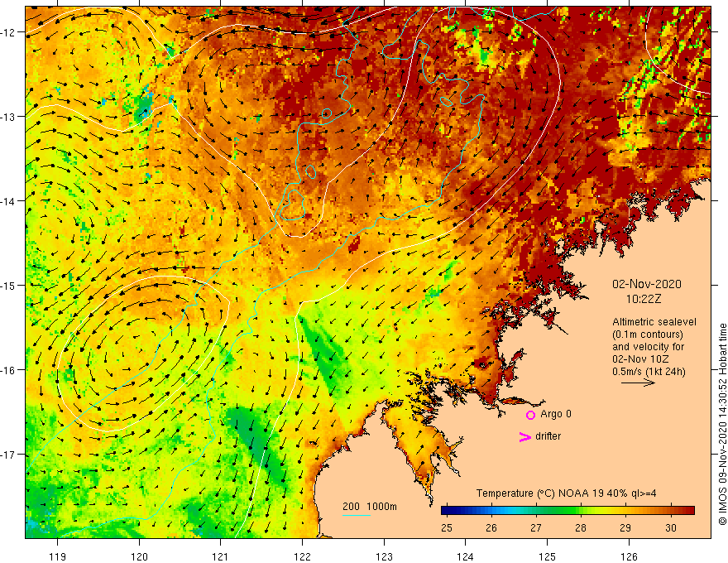Click the IMOS copyright timestamp text
This screenshot has width=728, height=563.
pyautogui.click(x=722, y=424)
